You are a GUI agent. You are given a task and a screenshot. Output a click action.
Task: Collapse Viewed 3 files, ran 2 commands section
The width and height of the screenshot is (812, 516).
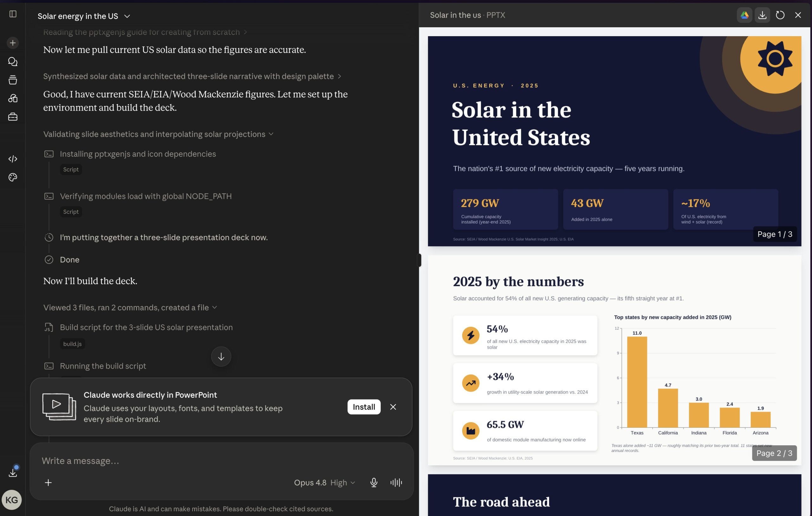point(130,308)
